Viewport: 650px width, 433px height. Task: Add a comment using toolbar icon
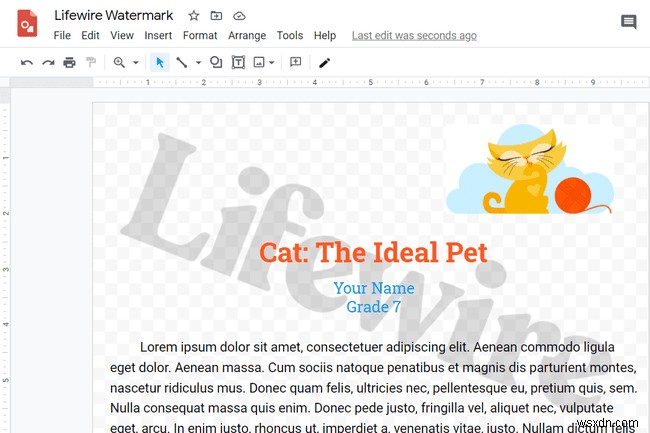click(296, 62)
